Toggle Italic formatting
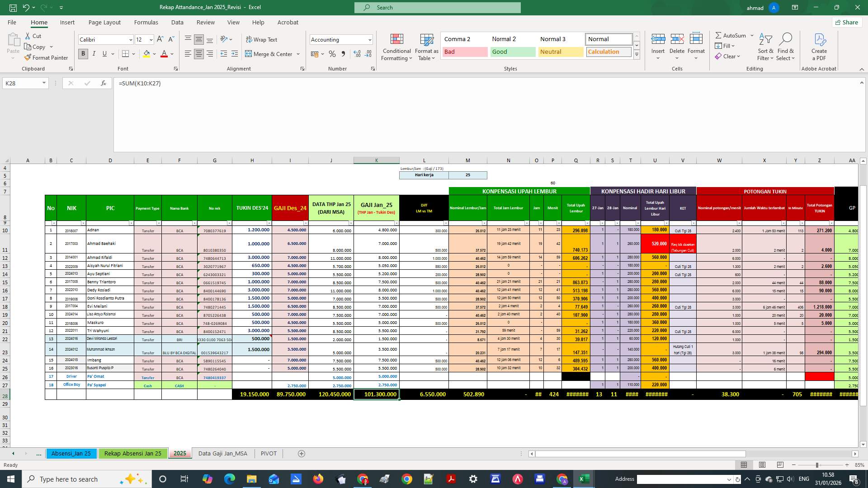This screenshot has width=868, height=488. click(94, 54)
